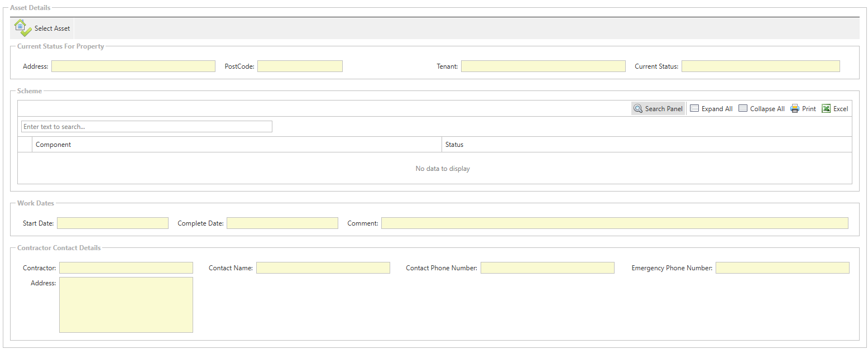Screen dimensions: 868x349
Task: Click the Contact Name field
Action: click(323, 268)
